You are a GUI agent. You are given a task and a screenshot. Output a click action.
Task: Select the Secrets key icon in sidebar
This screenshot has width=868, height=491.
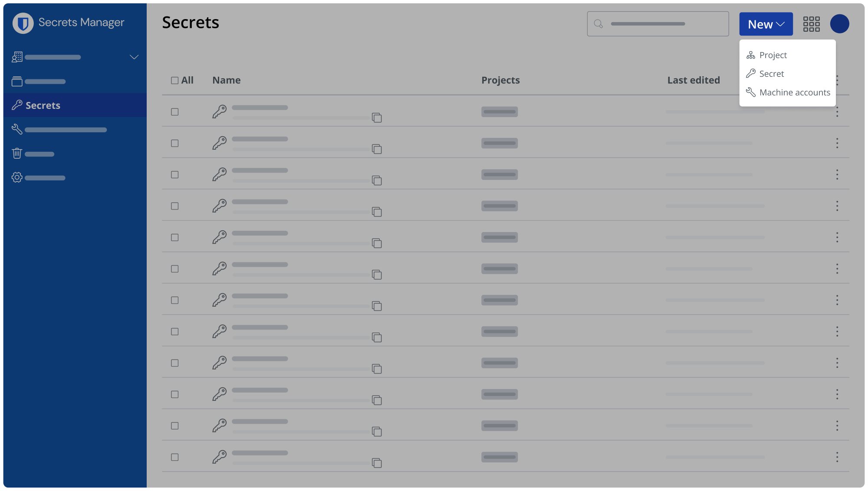click(x=17, y=105)
